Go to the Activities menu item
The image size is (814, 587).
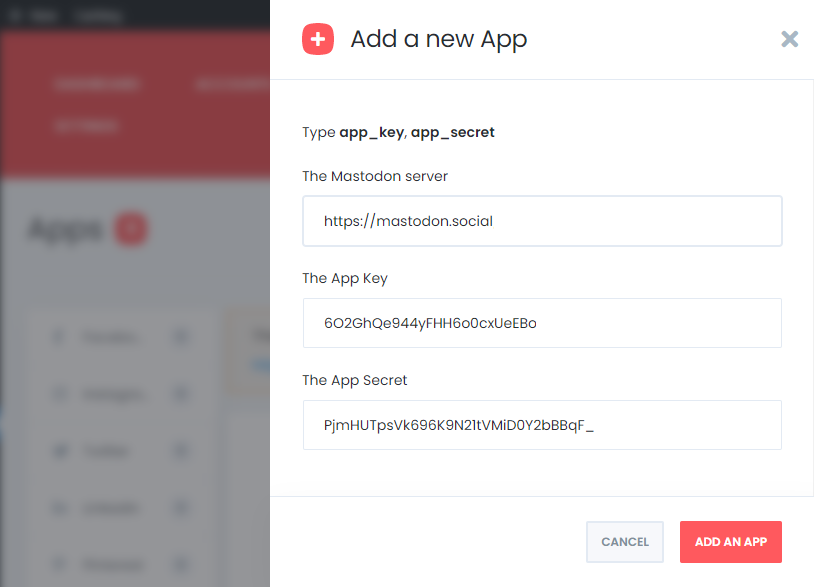(86, 126)
